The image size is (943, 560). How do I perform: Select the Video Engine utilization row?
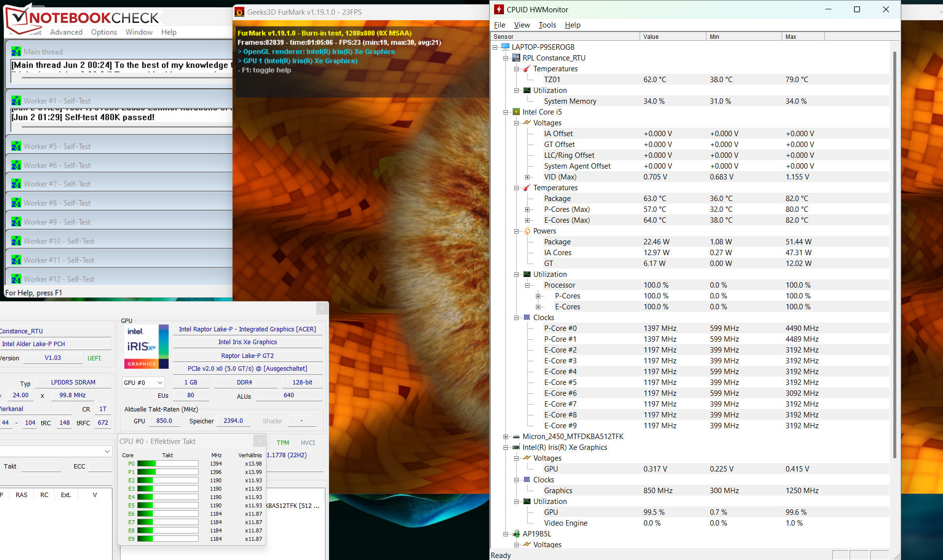[690, 523]
